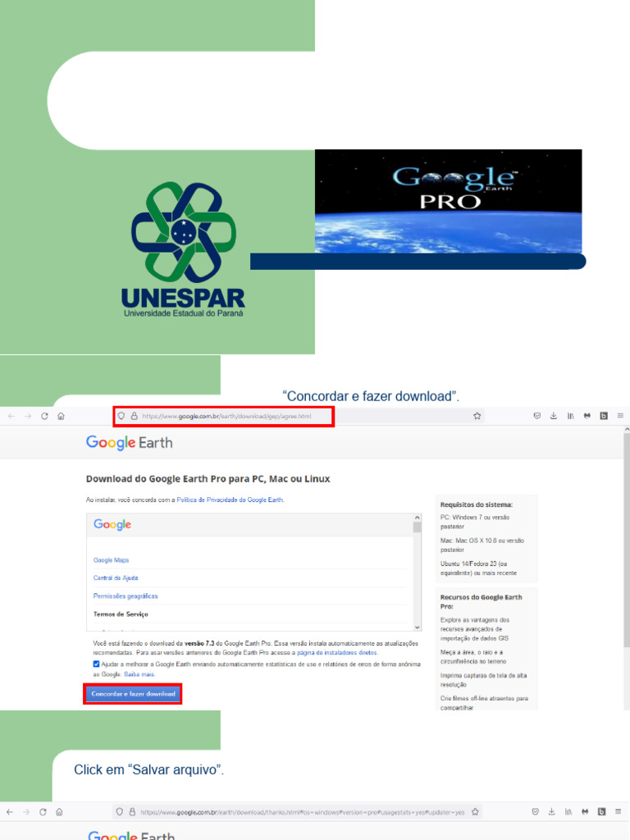Click terms frame scroll-up arrow

point(418,518)
